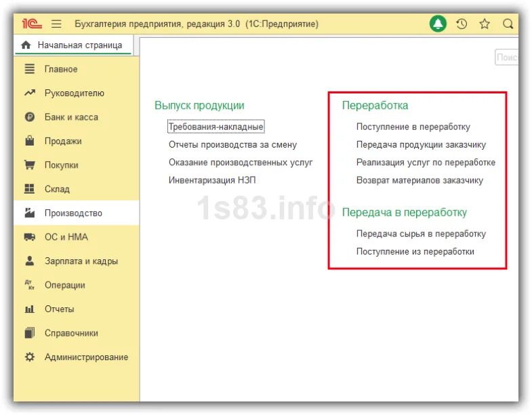532x415 pixels.
Task: Click the Отчеты bar chart icon
Action: click(30, 309)
